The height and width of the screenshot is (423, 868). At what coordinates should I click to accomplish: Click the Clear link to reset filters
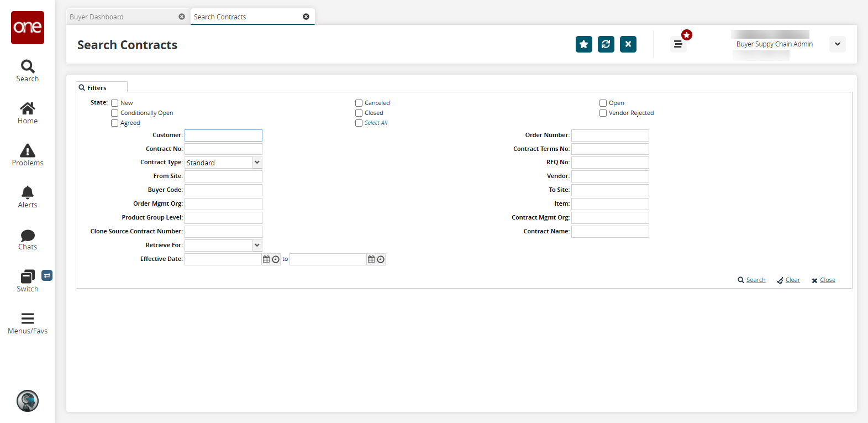[792, 280]
